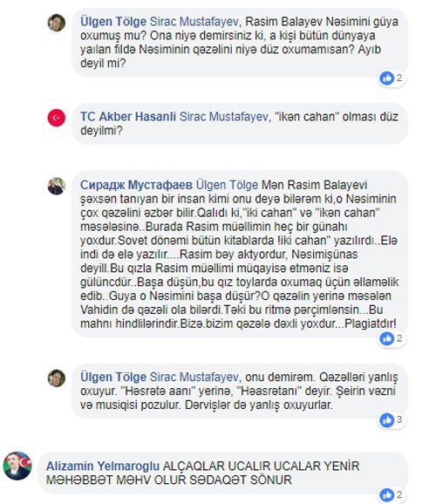
Task: Open Ülgen Tölge's avatar on first comment
Action: 57,23
